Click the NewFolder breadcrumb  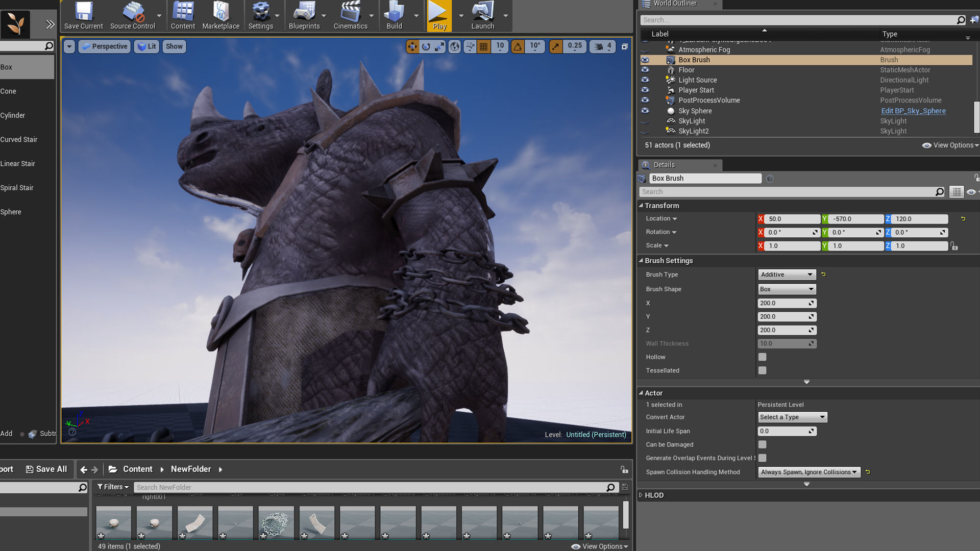point(191,469)
